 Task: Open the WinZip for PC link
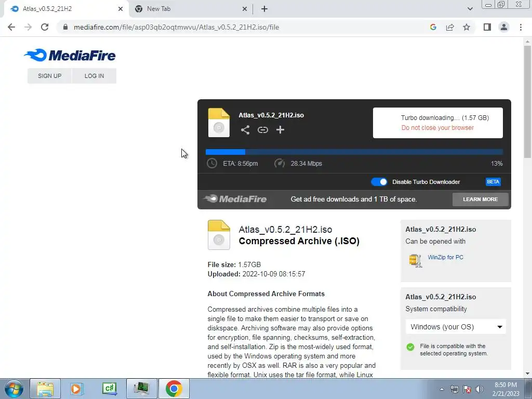point(445,257)
